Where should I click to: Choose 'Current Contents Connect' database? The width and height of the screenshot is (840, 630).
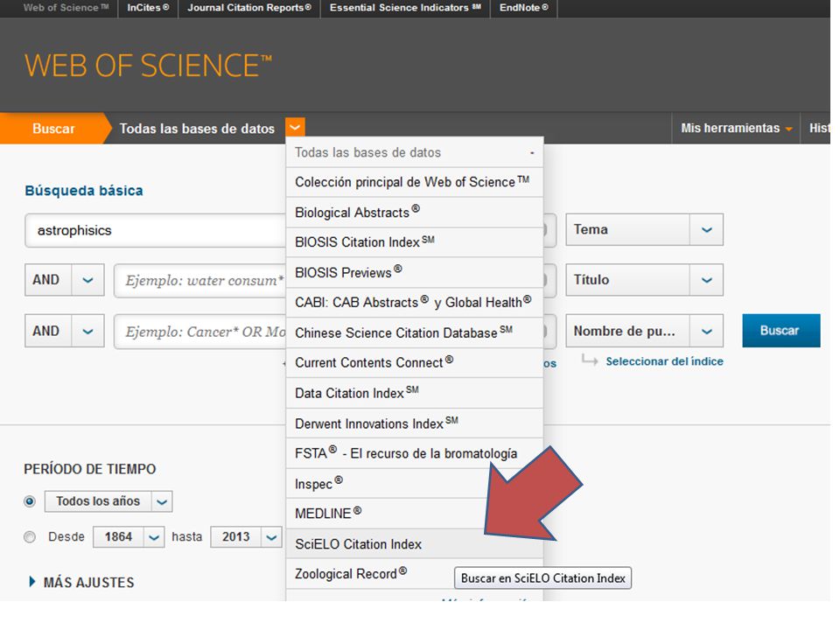[x=415, y=362]
